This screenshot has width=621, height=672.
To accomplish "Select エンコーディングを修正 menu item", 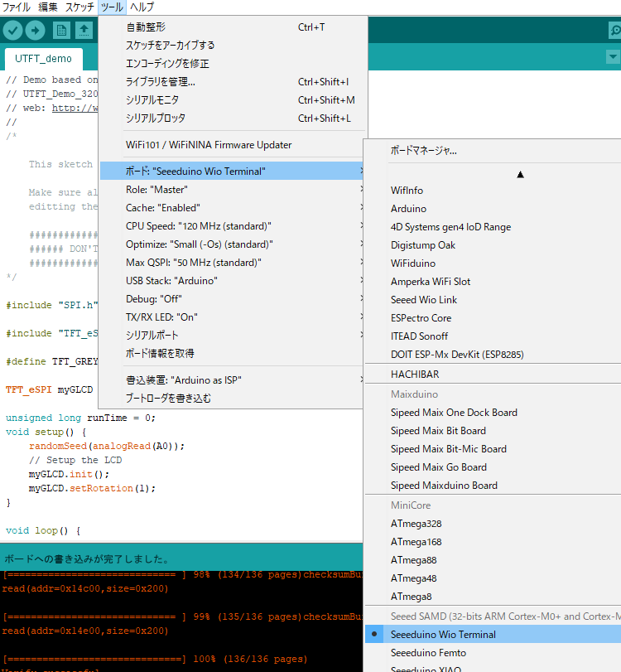I will click(x=233, y=64).
